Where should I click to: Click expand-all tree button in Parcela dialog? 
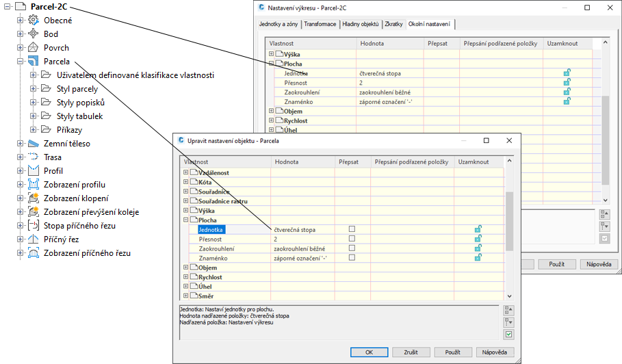pos(508,310)
